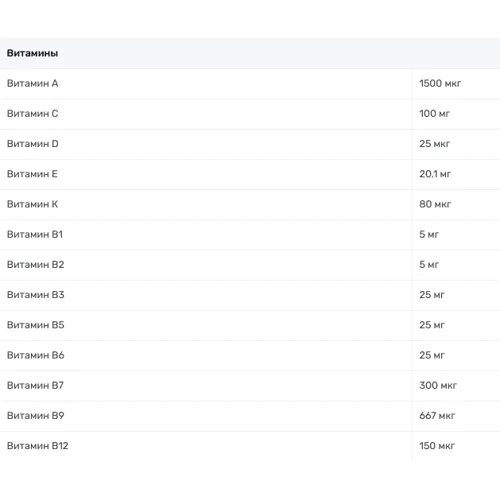
Task: Click the Витамины table header
Action: [32, 53]
